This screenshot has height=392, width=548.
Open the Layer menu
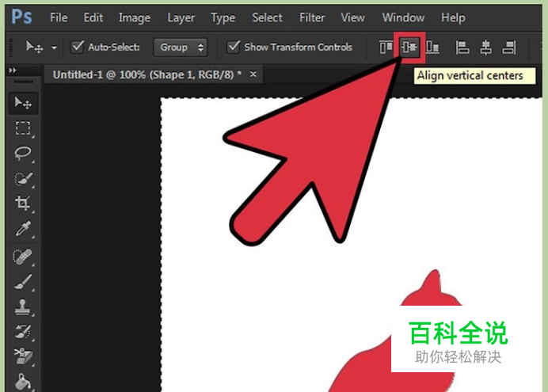coord(181,17)
